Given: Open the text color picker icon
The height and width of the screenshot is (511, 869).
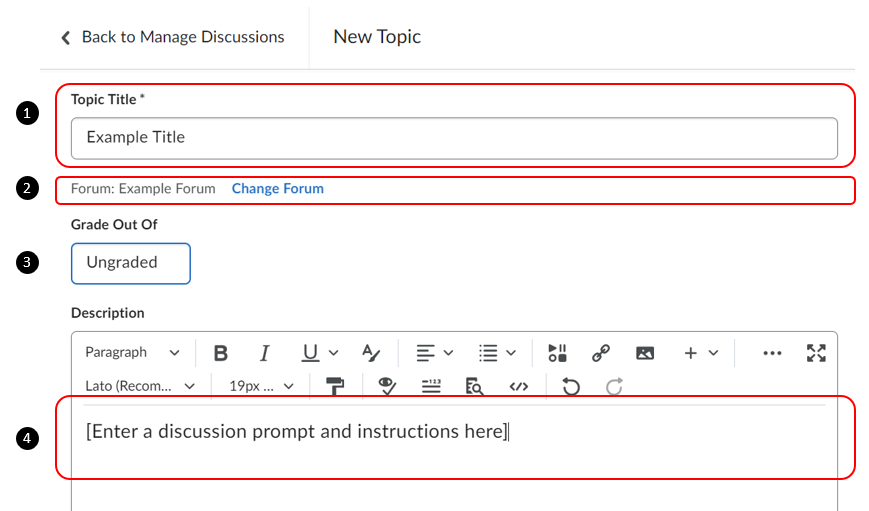Looking at the screenshot, I should [371, 353].
